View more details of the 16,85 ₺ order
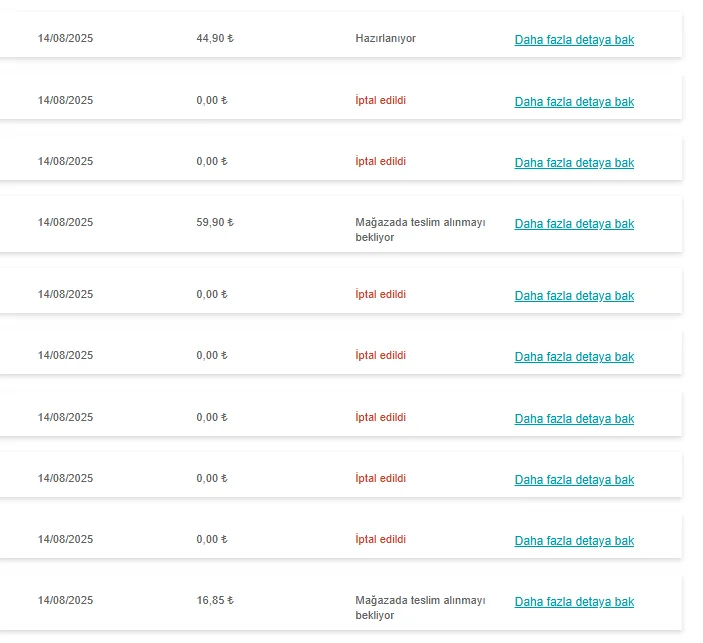Image resolution: width=703 pixels, height=643 pixels. pos(574,602)
